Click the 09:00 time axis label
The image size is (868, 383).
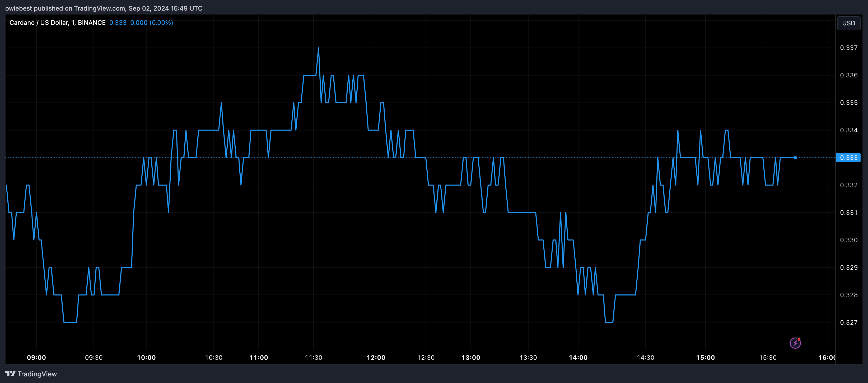[36, 357]
